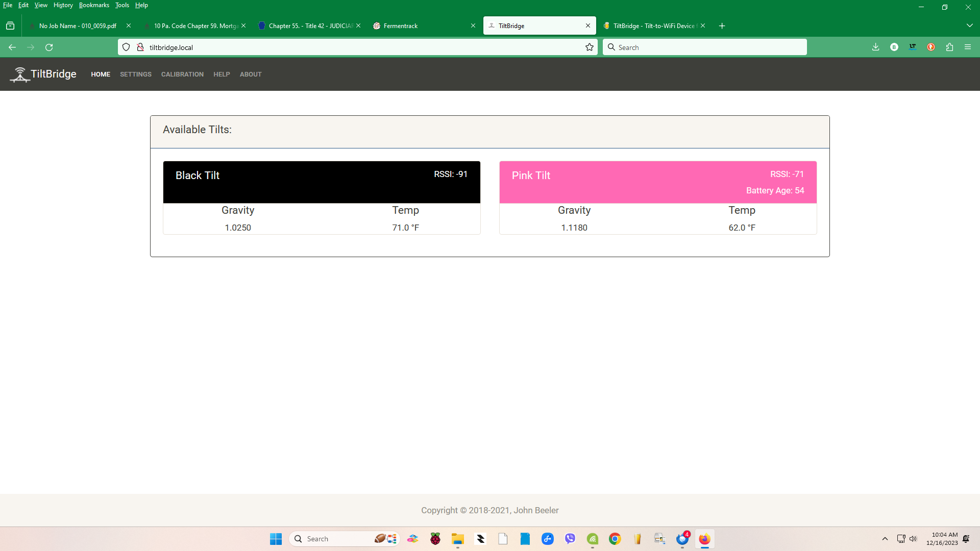This screenshot has width=980, height=551.
Task: Open the Tools menu
Action: pyautogui.click(x=122, y=5)
